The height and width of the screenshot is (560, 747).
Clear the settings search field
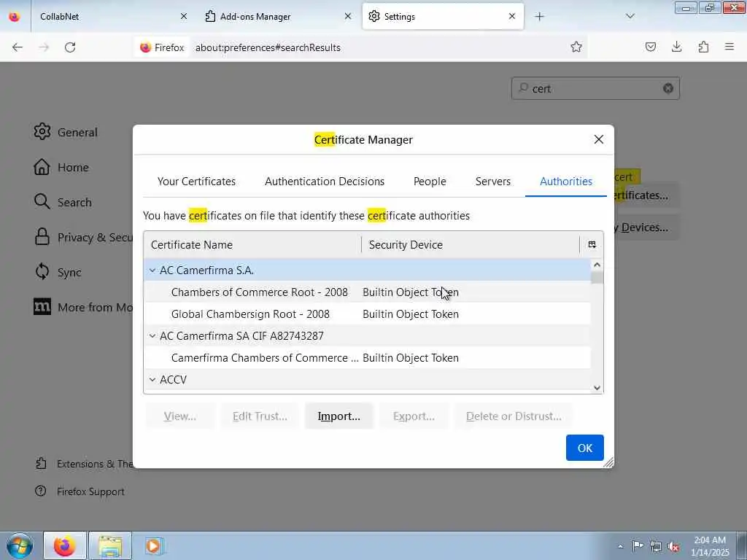click(x=668, y=88)
